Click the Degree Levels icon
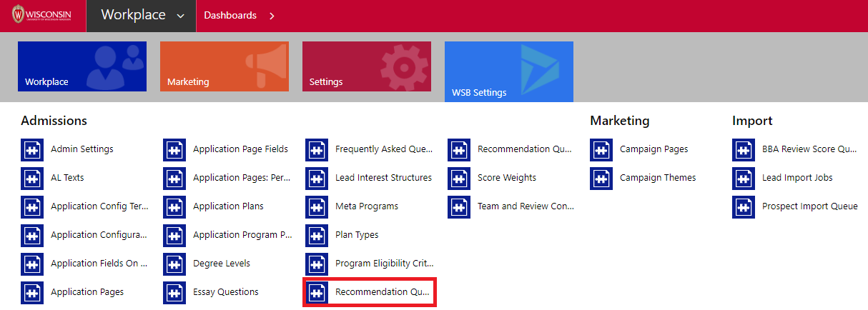Viewport: 868px width, 310px height. pyautogui.click(x=174, y=264)
